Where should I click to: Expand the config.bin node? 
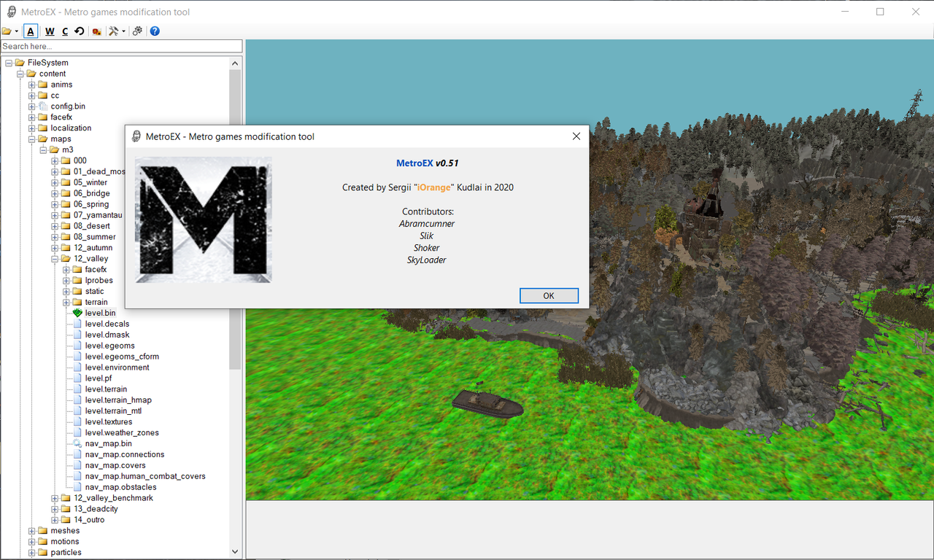(x=32, y=106)
